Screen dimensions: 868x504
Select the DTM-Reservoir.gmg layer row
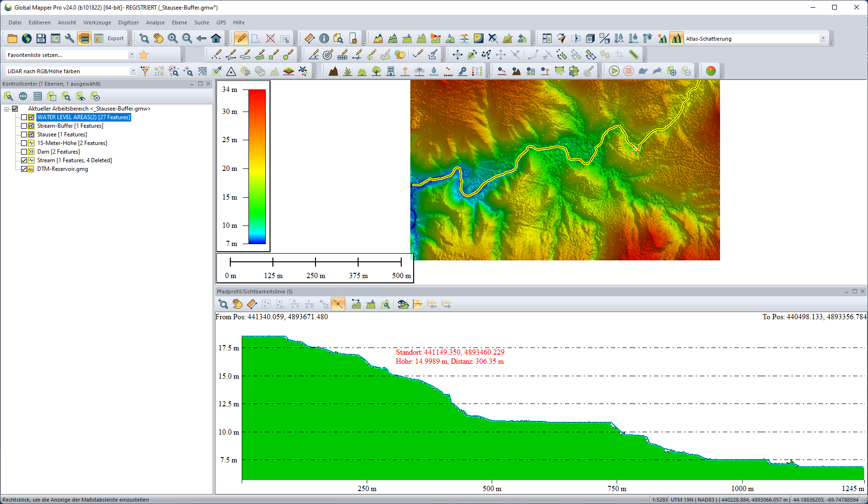[63, 169]
